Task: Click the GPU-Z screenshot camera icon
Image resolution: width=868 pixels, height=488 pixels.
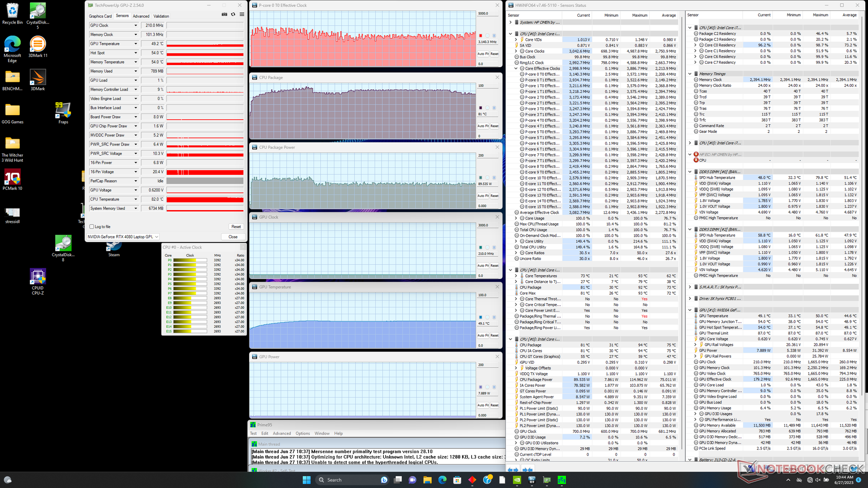Action: point(224,14)
